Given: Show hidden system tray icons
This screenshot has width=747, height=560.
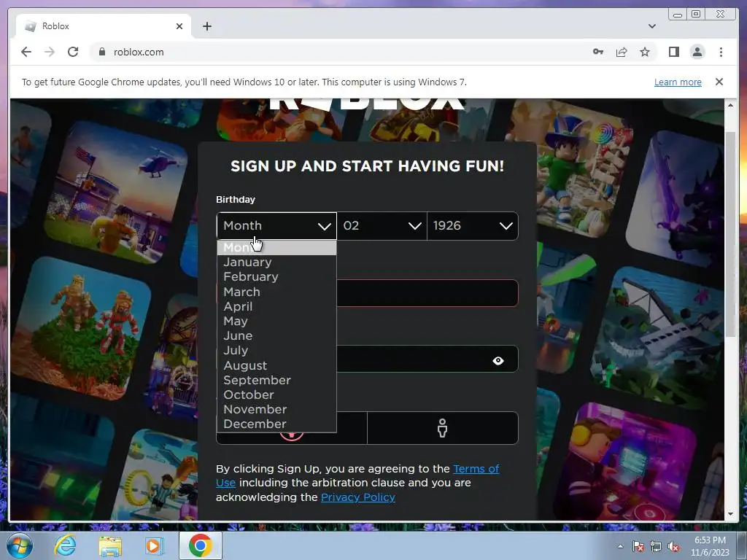Looking at the screenshot, I should click(620, 546).
